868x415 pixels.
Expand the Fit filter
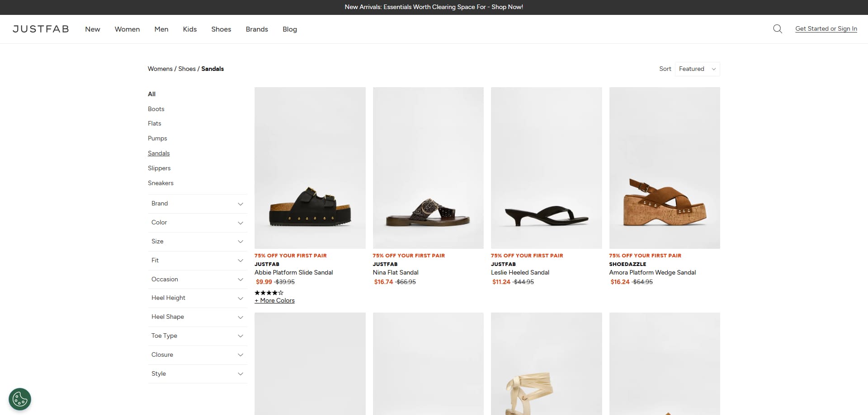coord(198,261)
